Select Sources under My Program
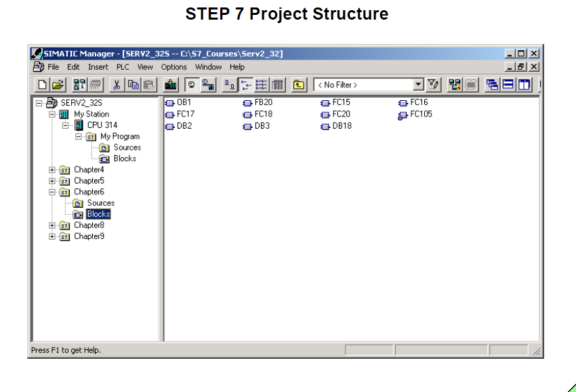 [127, 148]
